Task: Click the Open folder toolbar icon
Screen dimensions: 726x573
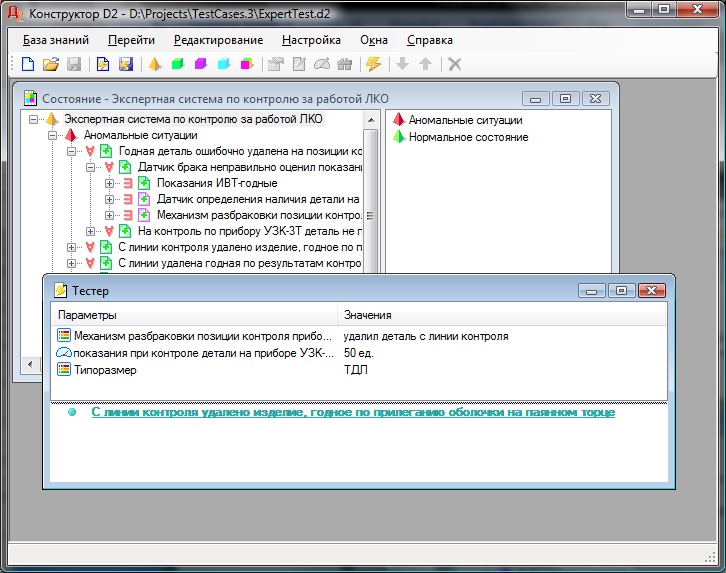Action: [x=51, y=65]
